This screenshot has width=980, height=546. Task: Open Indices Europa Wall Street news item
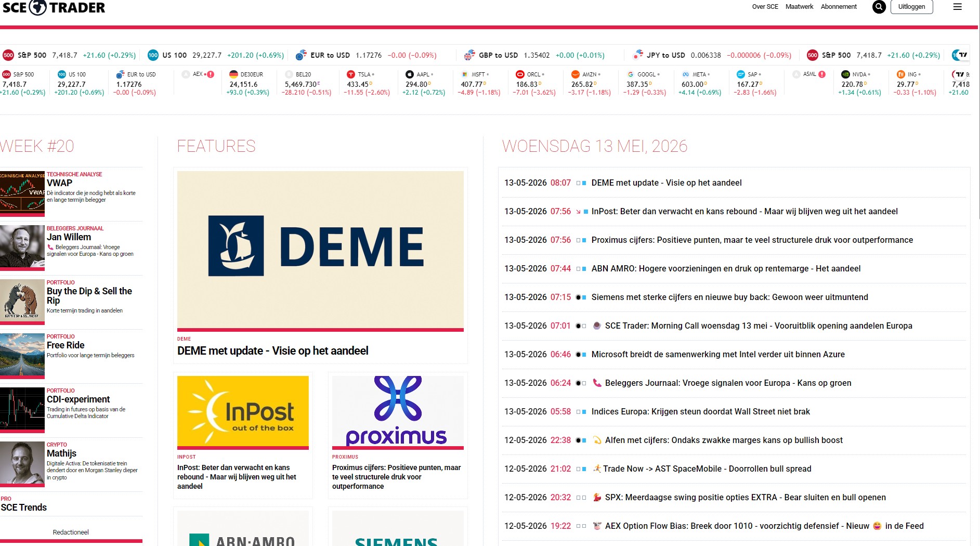701,411
